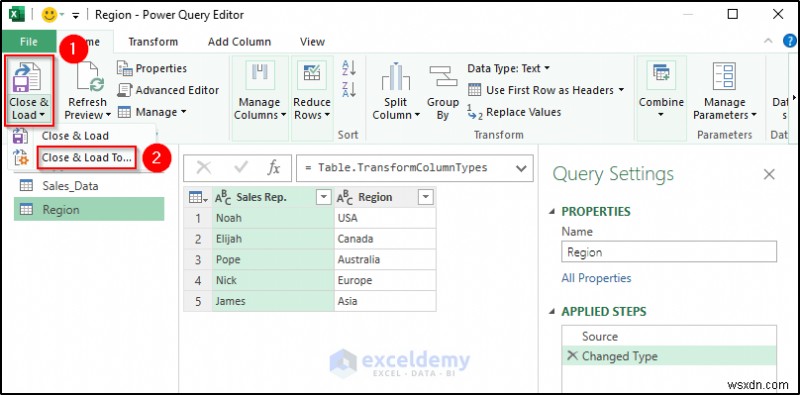800x395 pixels.
Task: Click the Reduce Rows icon
Action: click(312, 76)
